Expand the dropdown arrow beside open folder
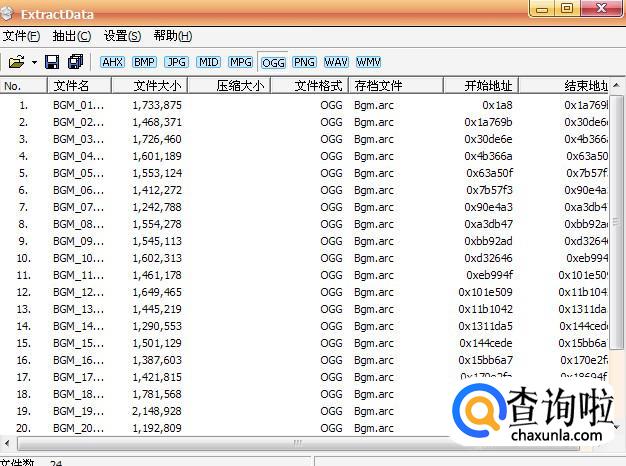 point(34,62)
